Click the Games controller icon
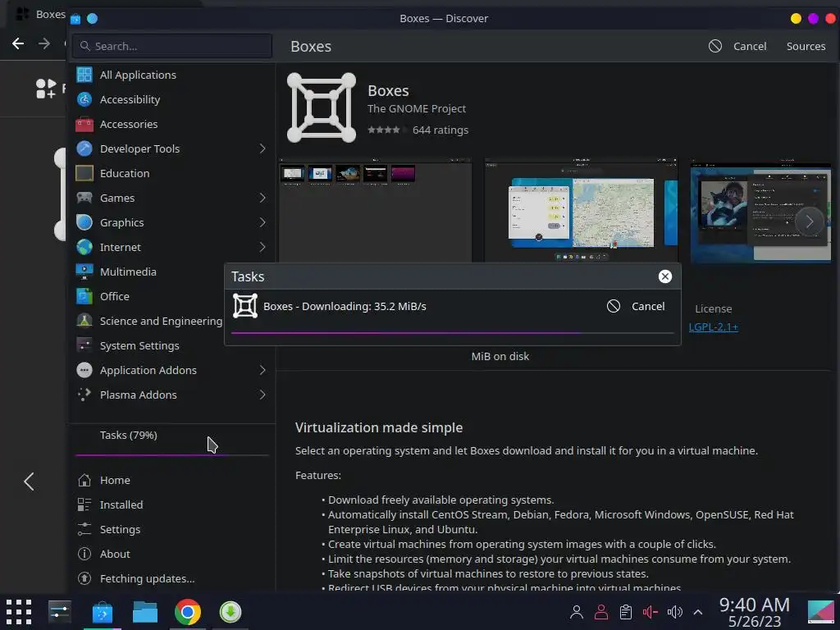The image size is (840, 630). [84, 198]
